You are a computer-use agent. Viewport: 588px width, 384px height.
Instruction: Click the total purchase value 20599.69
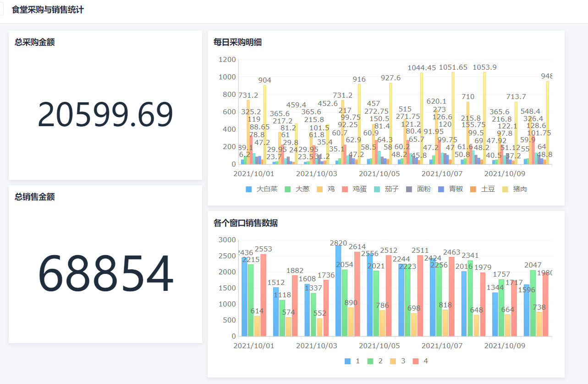[105, 114]
